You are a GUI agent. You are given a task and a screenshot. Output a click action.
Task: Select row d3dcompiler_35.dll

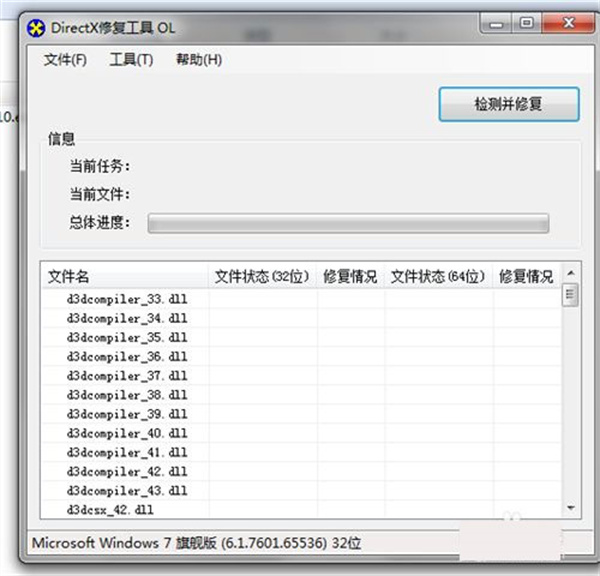pos(301,337)
